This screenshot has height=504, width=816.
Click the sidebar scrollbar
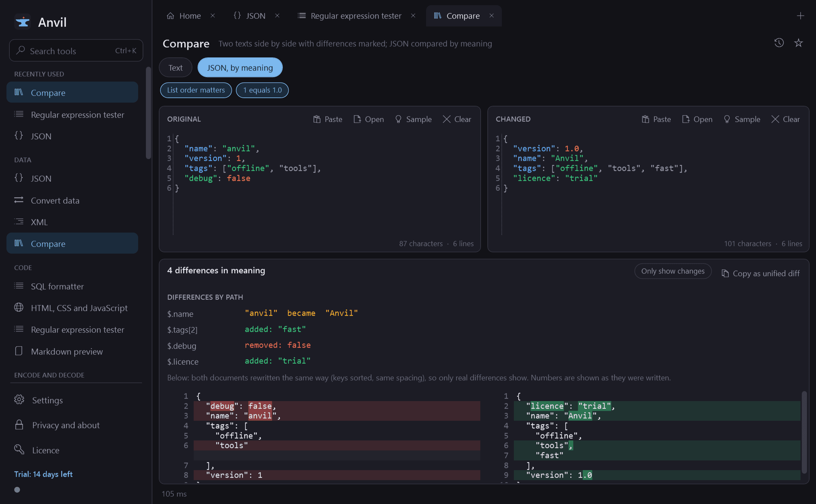pyautogui.click(x=148, y=113)
